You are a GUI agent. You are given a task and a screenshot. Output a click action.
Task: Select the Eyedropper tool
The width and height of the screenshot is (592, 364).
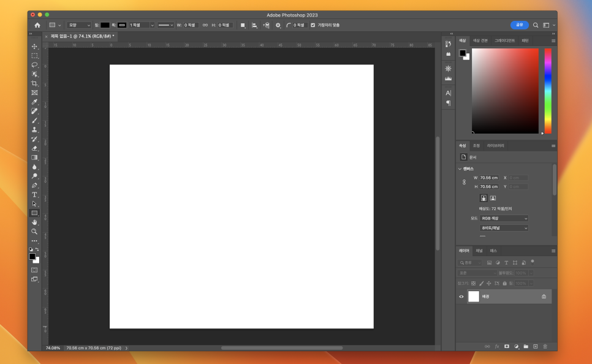coord(34,102)
